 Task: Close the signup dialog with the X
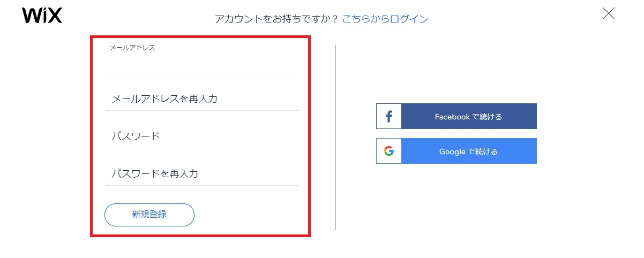(x=609, y=13)
